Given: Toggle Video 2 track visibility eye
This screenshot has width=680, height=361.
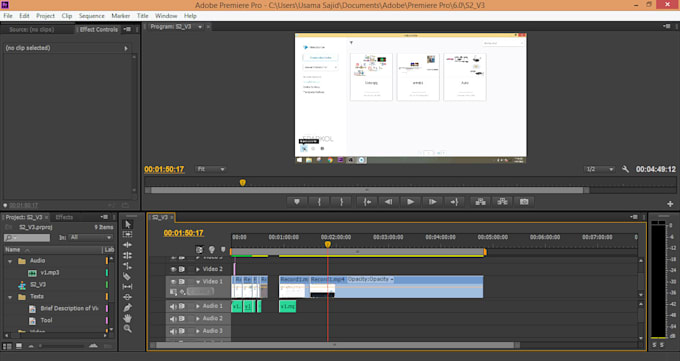Looking at the screenshot, I should [173, 269].
